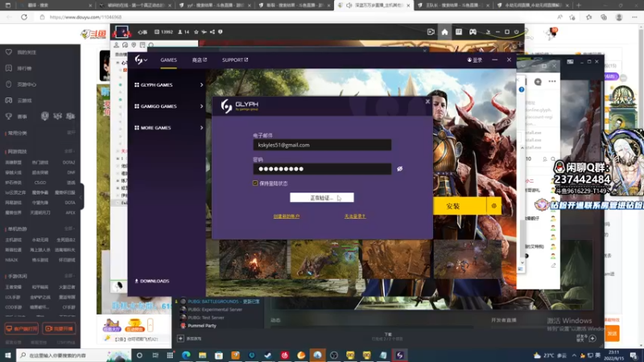Select the first game screenshot thumbnail

[254, 260]
